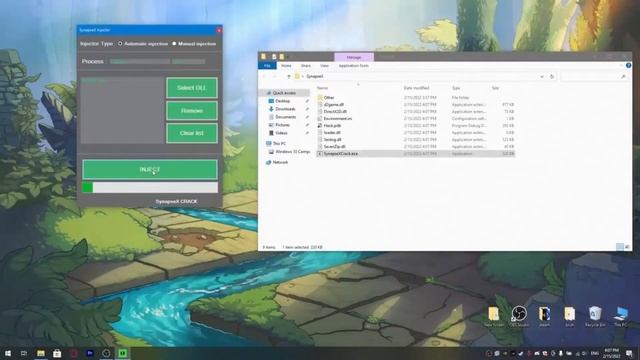The image size is (640, 360).
Task: Open the Windows Start menu
Action: point(8,353)
